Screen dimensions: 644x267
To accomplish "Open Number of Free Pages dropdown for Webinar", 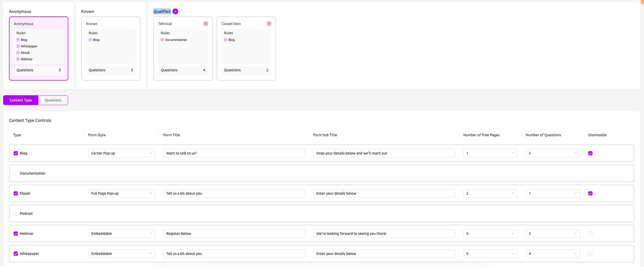I will click(x=490, y=234).
